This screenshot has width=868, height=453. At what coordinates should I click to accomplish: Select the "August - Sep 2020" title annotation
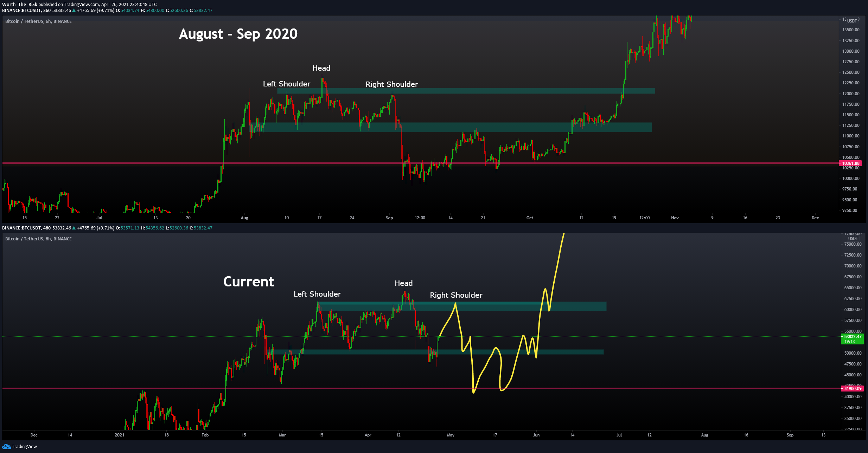tap(238, 34)
